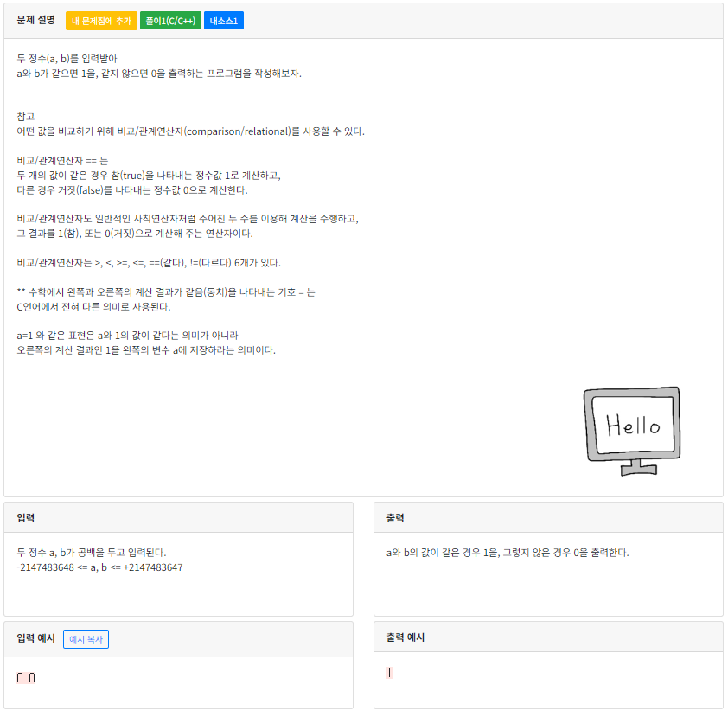Click "예시 복사" to copy the example
The width and height of the screenshot is (728, 711).
tap(85, 638)
